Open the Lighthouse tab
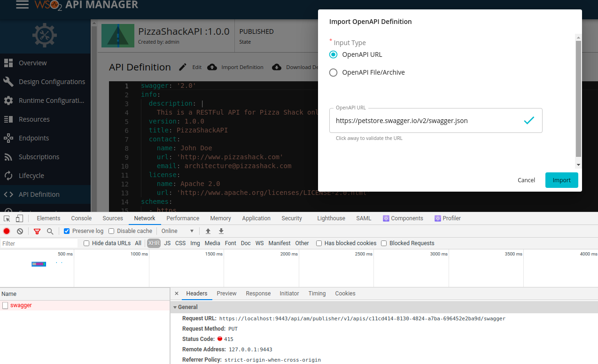The width and height of the screenshot is (598, 364). tap(331, 218)
